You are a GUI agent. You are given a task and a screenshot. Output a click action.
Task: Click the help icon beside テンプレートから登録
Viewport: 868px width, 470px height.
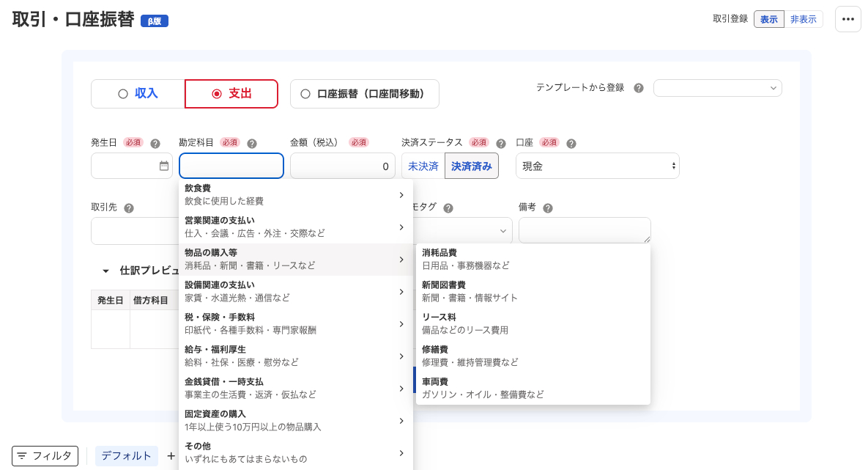[638, 87]
